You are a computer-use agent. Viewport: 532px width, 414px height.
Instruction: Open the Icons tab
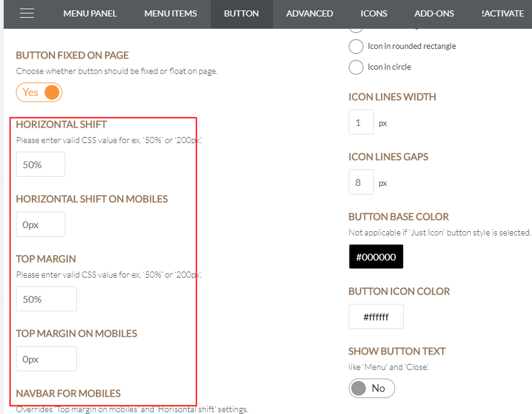[x=374, y=13]
